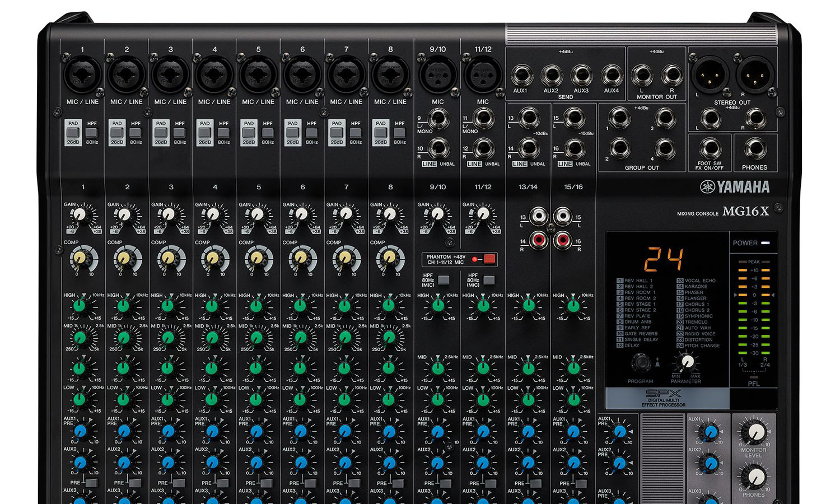Click the MID gain knob on channel 9/10
Screen dimensions: 840x504
pos(438,368)
